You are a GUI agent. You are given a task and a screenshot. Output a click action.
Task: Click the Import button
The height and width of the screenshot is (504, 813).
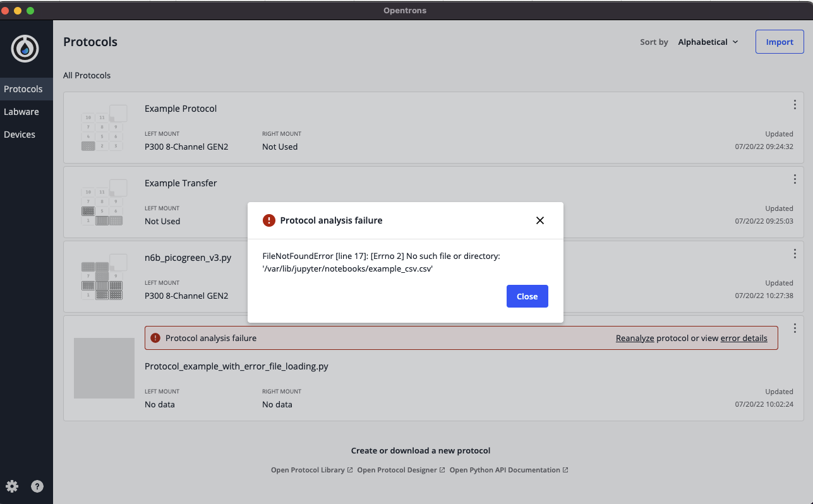pos(780,41)
